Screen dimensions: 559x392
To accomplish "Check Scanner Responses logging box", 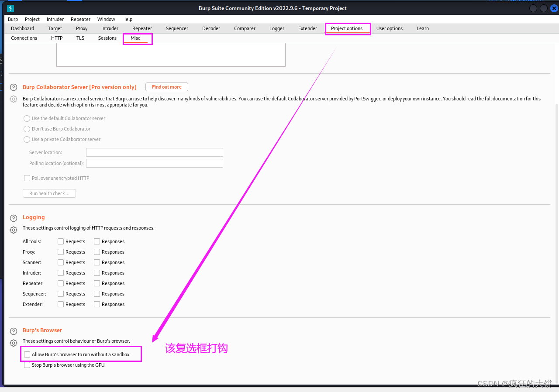I will point(97,262).
